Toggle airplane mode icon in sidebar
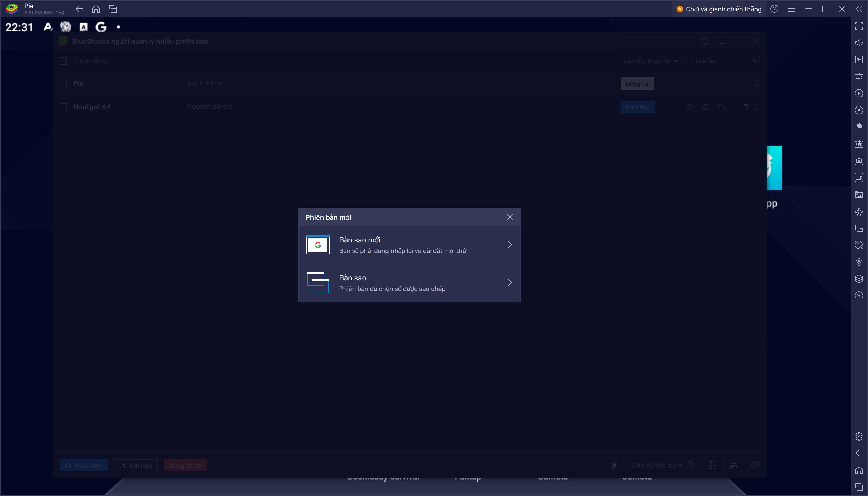Viewport: 868px width, 496px height. coord(859,212)
